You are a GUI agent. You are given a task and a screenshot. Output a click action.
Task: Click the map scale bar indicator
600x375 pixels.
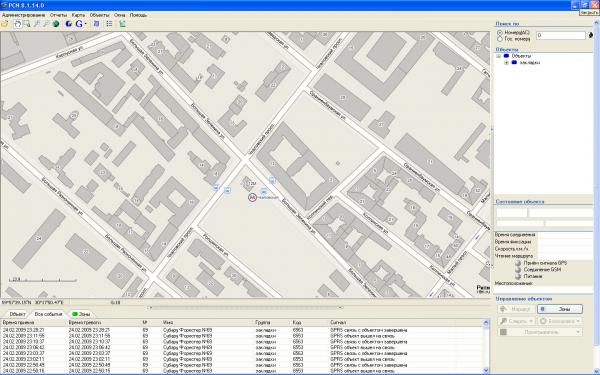pyautogui.click(x=43, y=280)
